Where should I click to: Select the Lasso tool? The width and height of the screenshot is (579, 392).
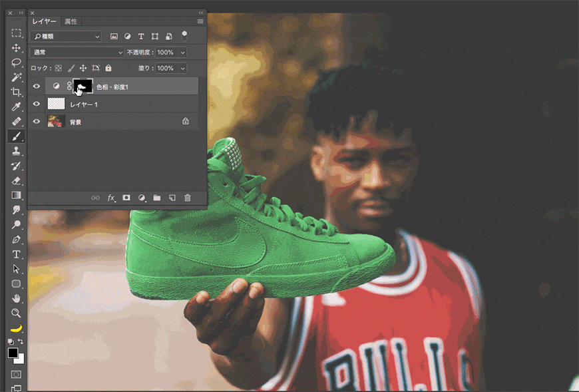tap(16, 63)
